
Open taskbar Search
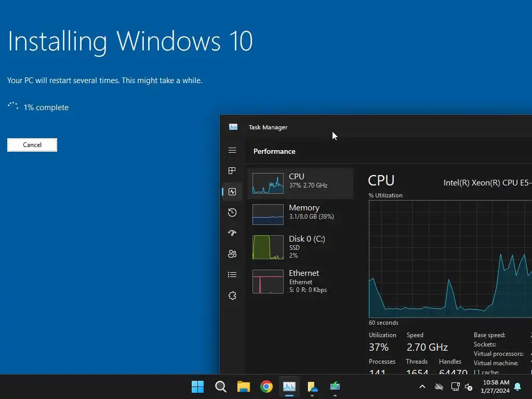pos(220,387)
